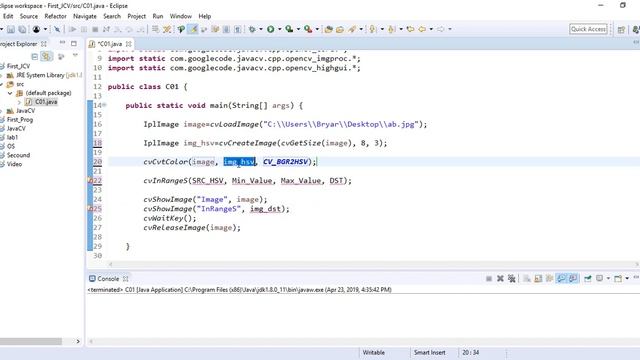Click the Save icon in the toolbar

(x=11, y=29)
